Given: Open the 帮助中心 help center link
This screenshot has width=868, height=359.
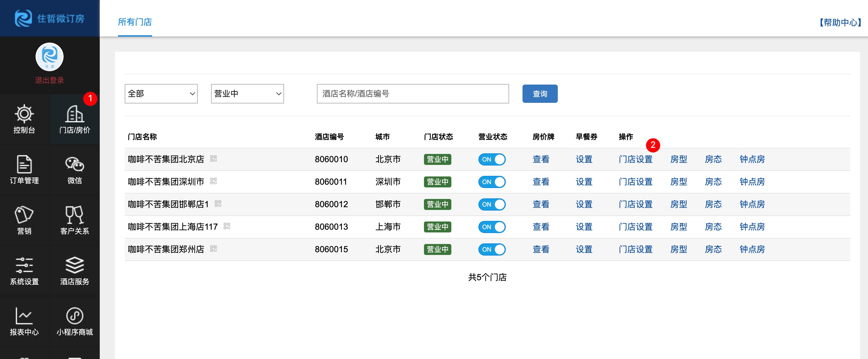Looking at the screenshot, I should point(840,23).
